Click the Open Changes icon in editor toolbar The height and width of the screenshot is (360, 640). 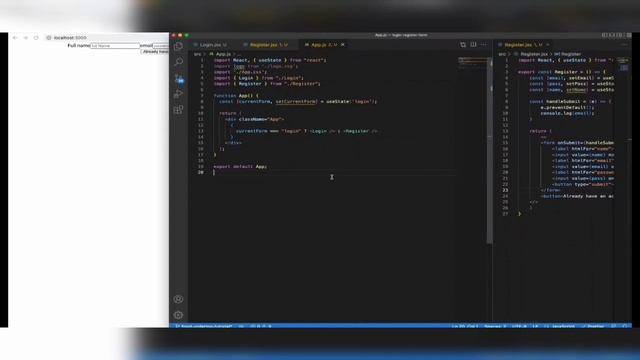(x=463, y=44)
